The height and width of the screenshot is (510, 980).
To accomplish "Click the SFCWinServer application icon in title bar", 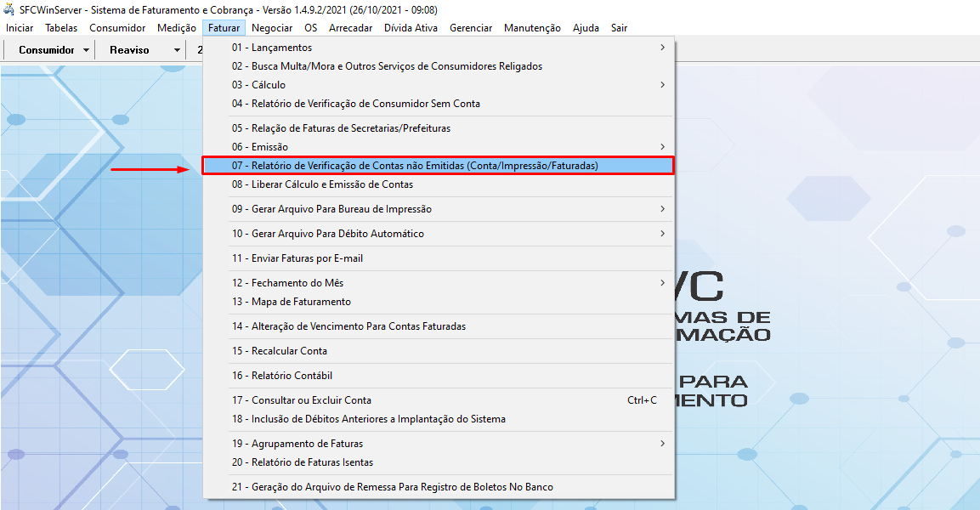I will (x=7, y=9).
